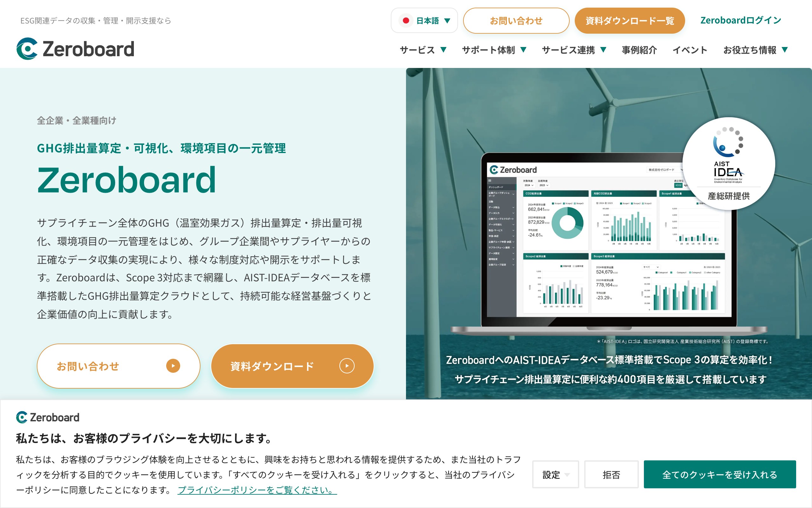Viewport: 812px width, 508px height.
Task: Click circled arrow icon on 資料ダウンロード button
Action: tap(347, 366)
